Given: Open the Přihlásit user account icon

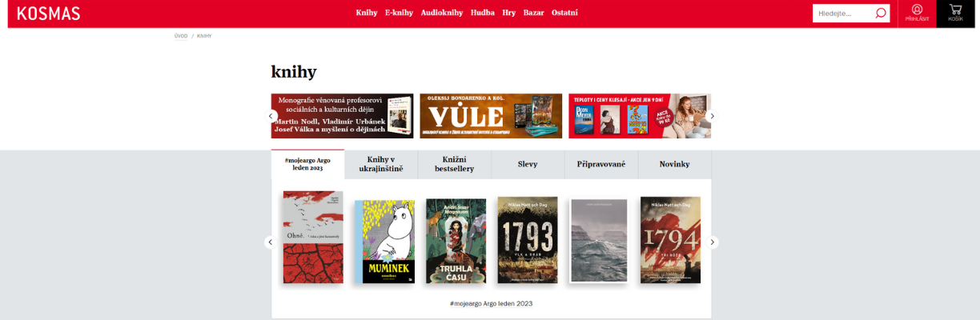Looking at the screenshot, I should pos(917,13).
